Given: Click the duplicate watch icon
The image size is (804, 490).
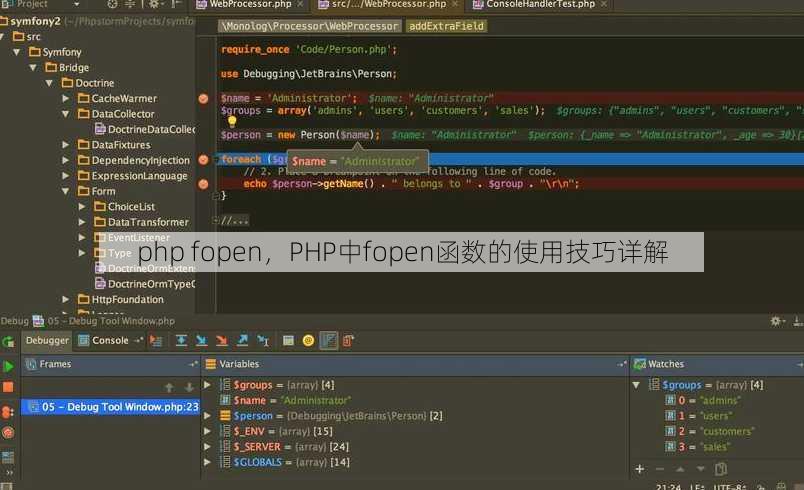Looking at the screenshot, I should [721, 469].
